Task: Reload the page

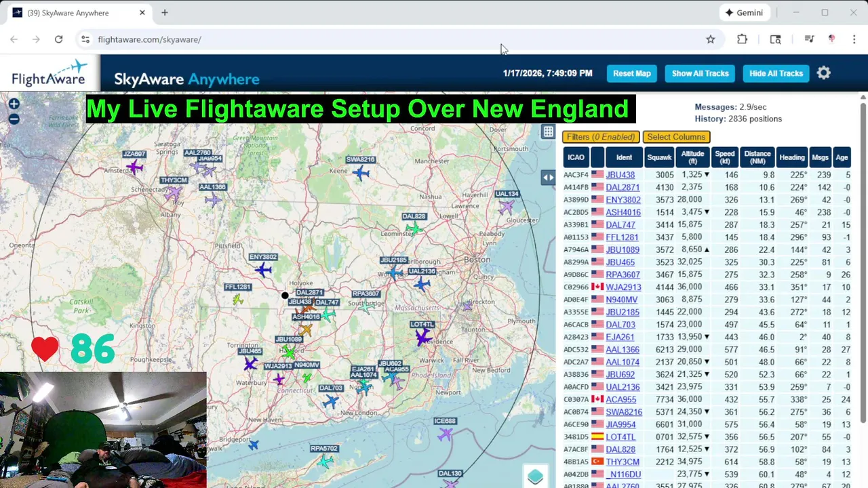Action: point(58,39)
